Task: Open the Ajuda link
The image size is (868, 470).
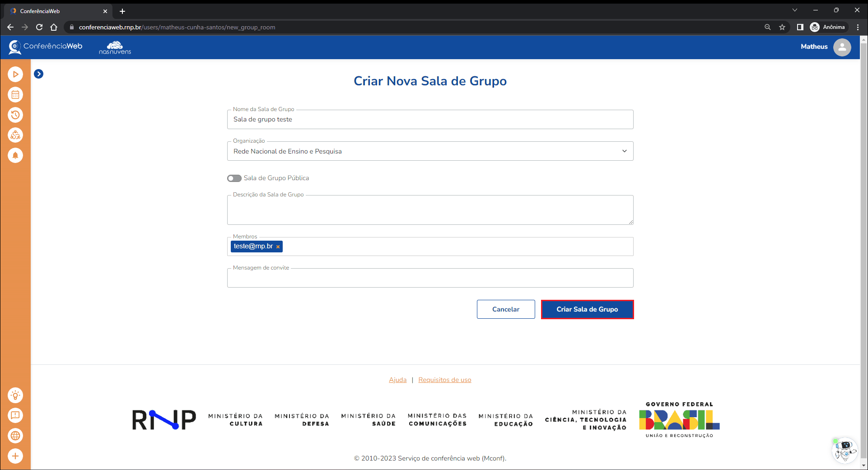Action: 397,380
